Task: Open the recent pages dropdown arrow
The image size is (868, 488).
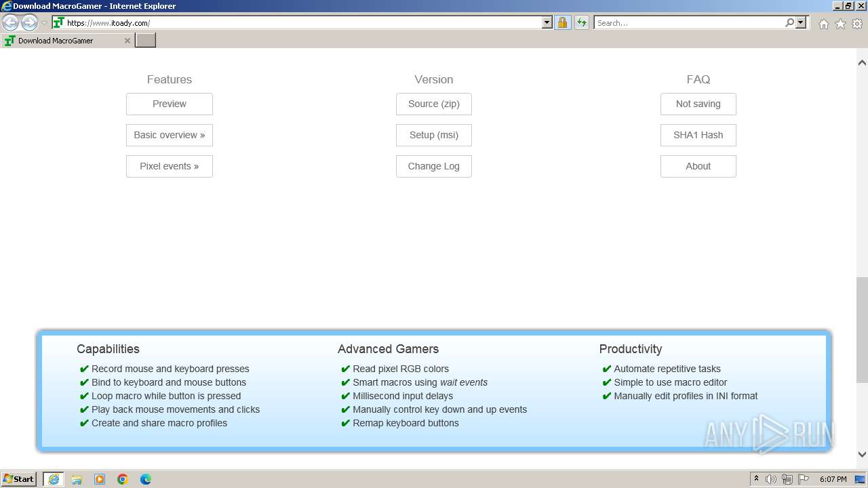Action: [x=45, y=23]
